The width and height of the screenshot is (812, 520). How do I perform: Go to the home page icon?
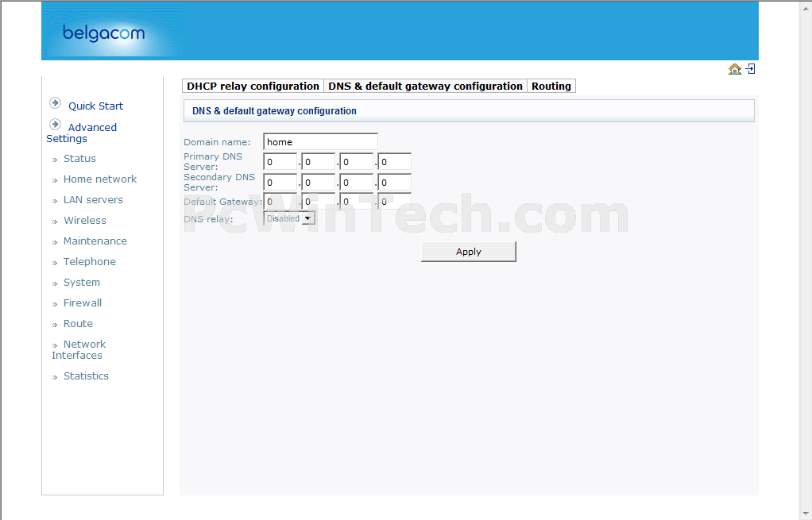pos(734,69)
